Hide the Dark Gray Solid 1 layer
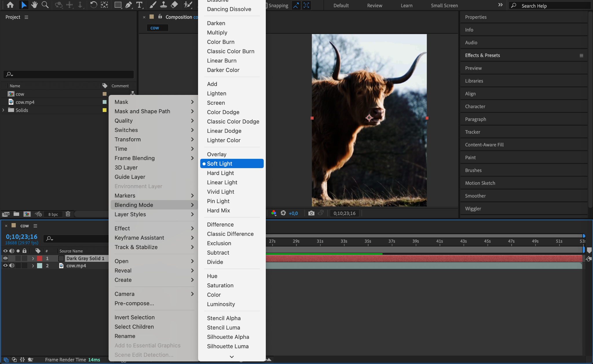Viewport: 593px width, 364px height. coord(5,258)
